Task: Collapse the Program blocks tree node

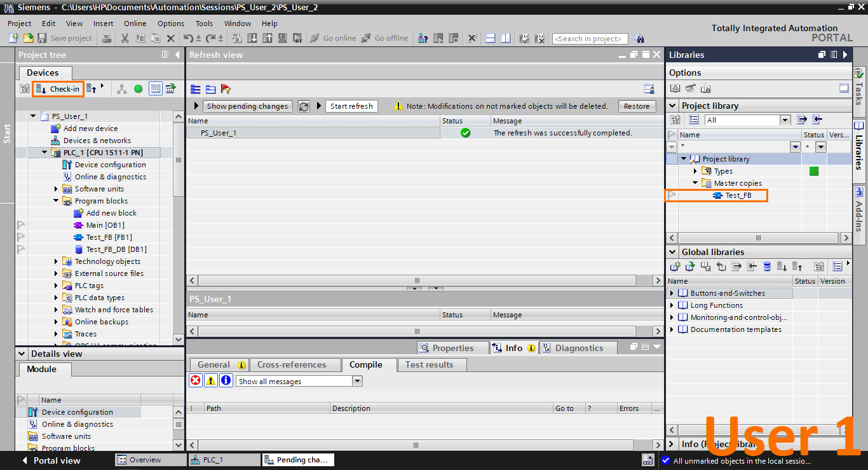Action: [55, 200]
